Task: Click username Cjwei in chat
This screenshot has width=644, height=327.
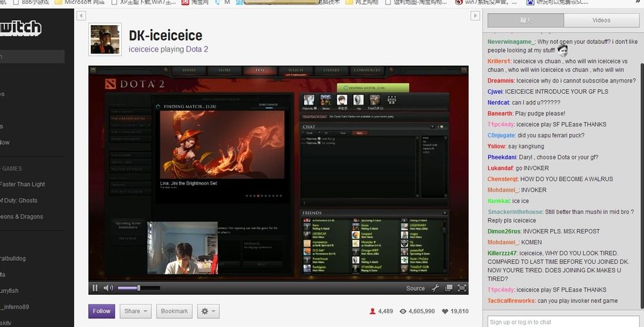Action: [x=495, y=92]
